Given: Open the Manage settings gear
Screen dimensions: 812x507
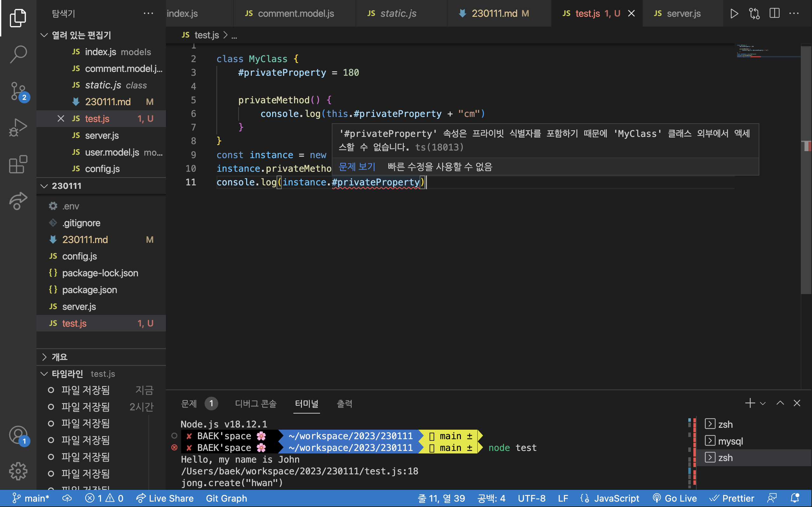Looking at the screenshot, I should click(18, 471).
